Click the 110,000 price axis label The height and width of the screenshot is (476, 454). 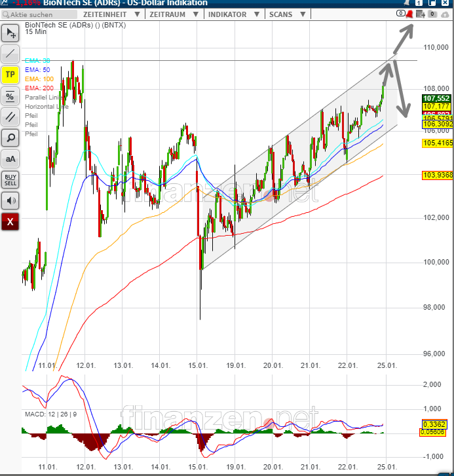[x=436, y=47]
